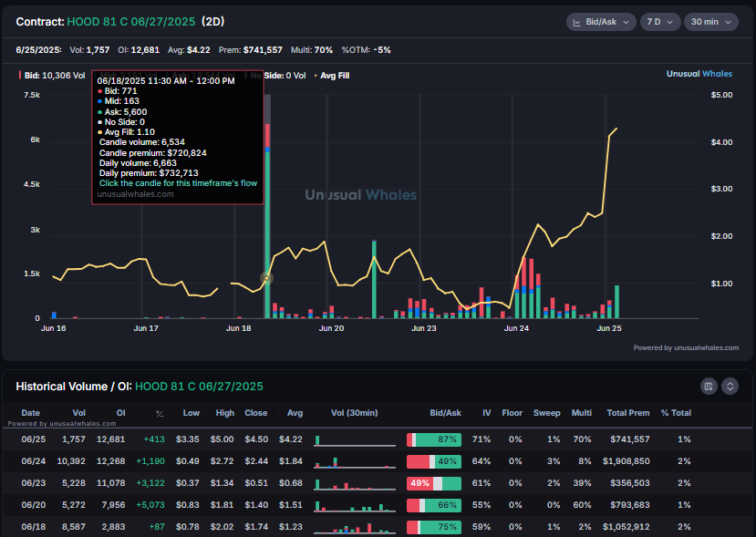Sort the table by OI column header
The width and height of the screenshot is (756, 537).
point(120,413)
